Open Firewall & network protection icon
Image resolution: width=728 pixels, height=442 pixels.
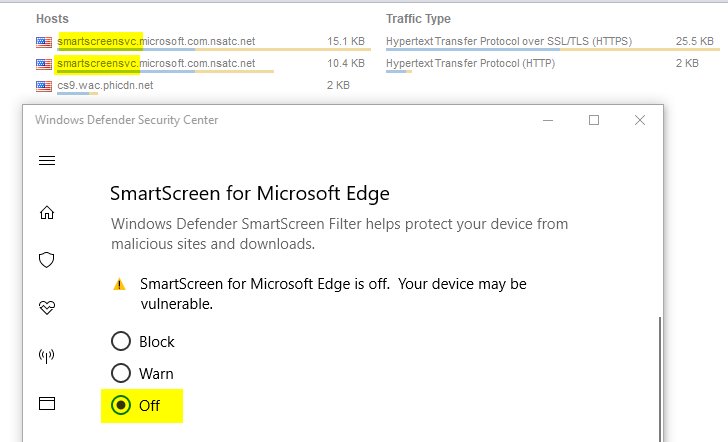46,355
